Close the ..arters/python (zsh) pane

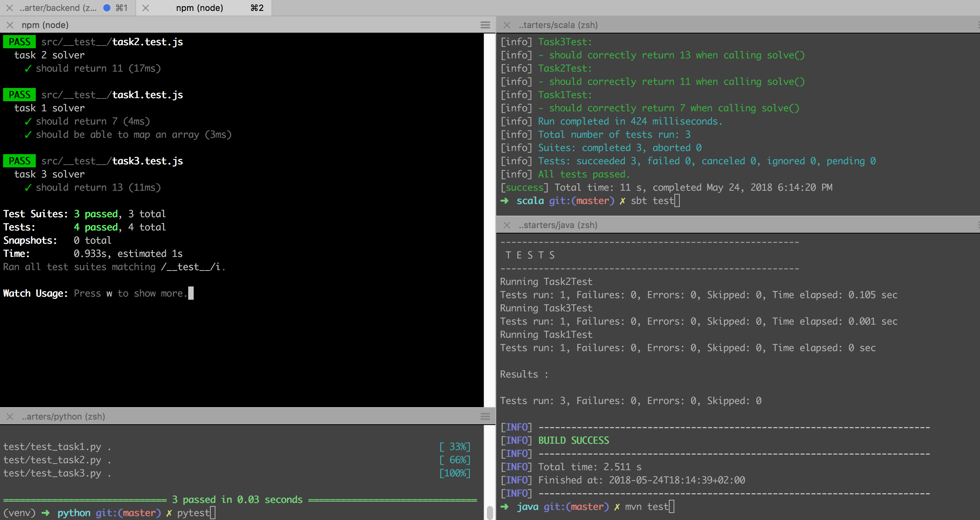(10, 416)
